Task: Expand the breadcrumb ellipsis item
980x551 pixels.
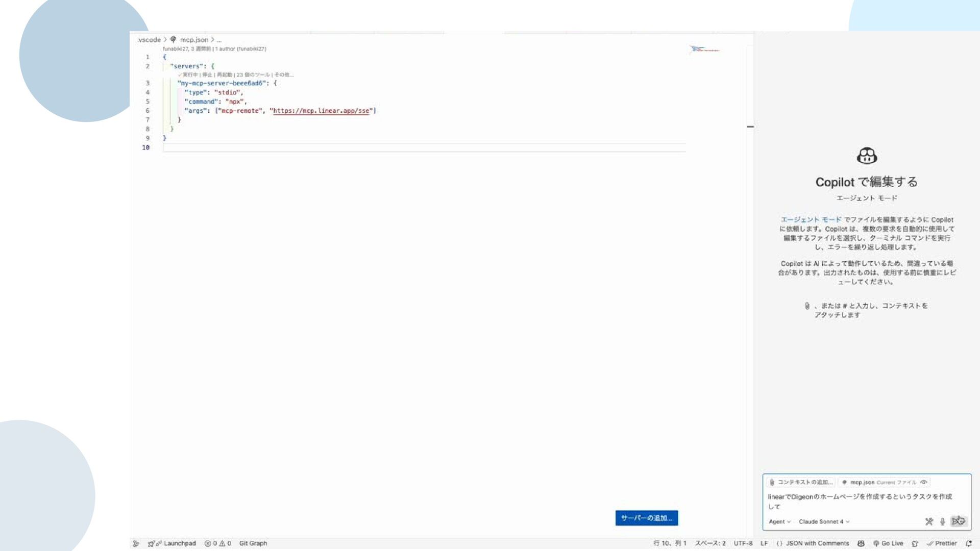Action: tap(219, 40)
